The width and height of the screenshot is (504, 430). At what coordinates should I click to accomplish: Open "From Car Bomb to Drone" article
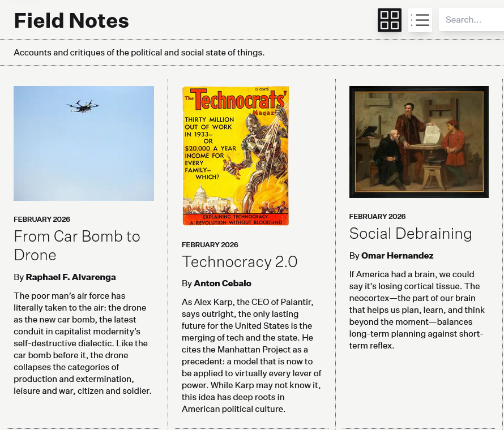tap(77, 246)
